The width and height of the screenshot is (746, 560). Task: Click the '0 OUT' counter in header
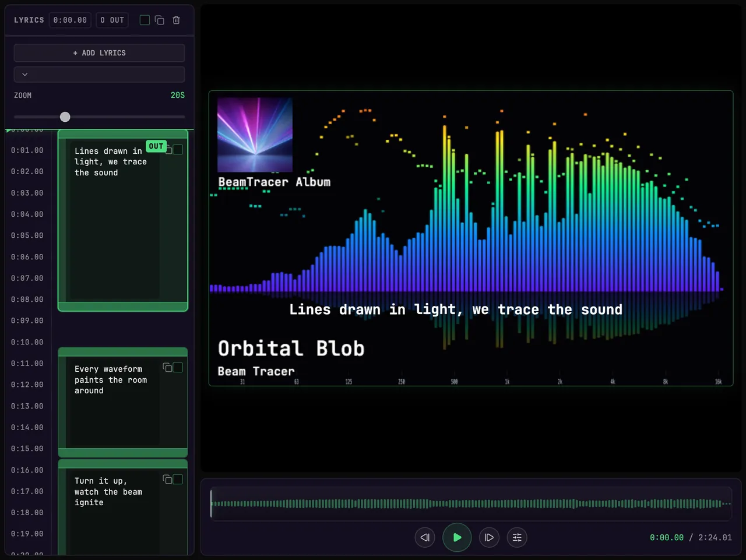pos(112,20)
